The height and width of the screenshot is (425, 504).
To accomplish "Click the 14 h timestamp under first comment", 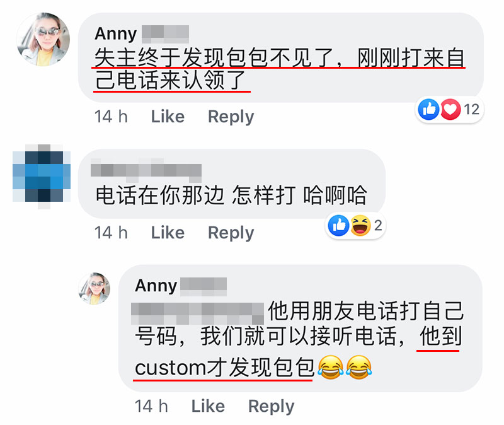I will click(x=111, y=117).
